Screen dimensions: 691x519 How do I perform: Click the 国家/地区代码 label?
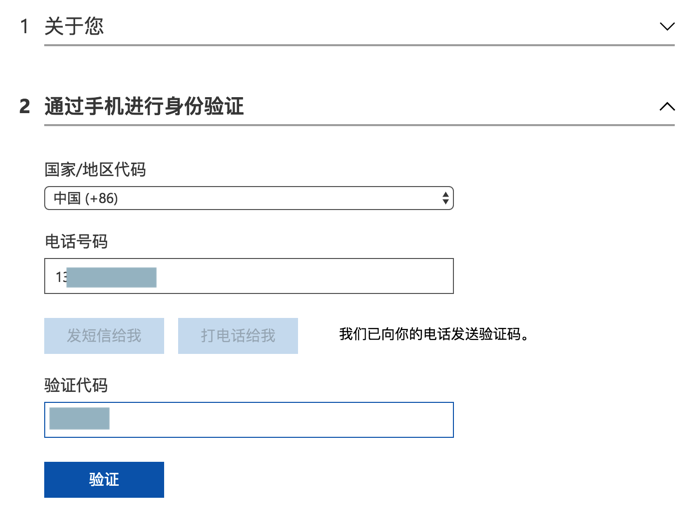(x=95, y=170)
